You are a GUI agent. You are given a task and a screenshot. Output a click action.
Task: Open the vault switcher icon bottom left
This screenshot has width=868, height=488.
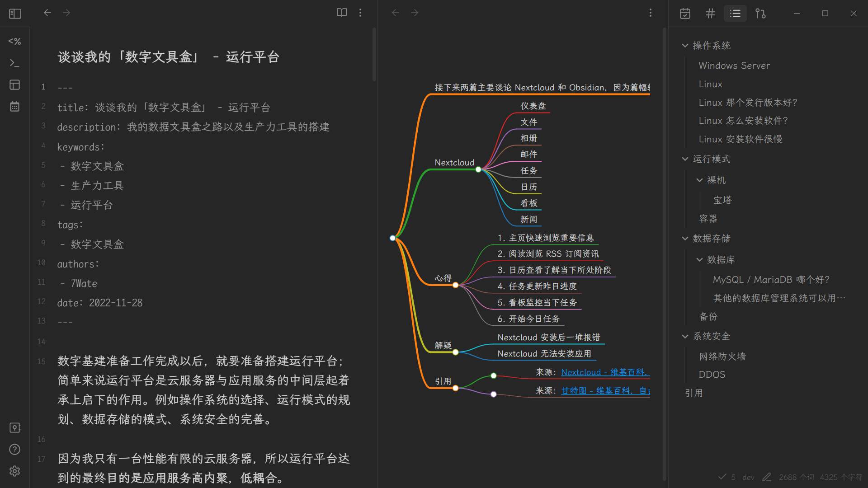[15, 427]
